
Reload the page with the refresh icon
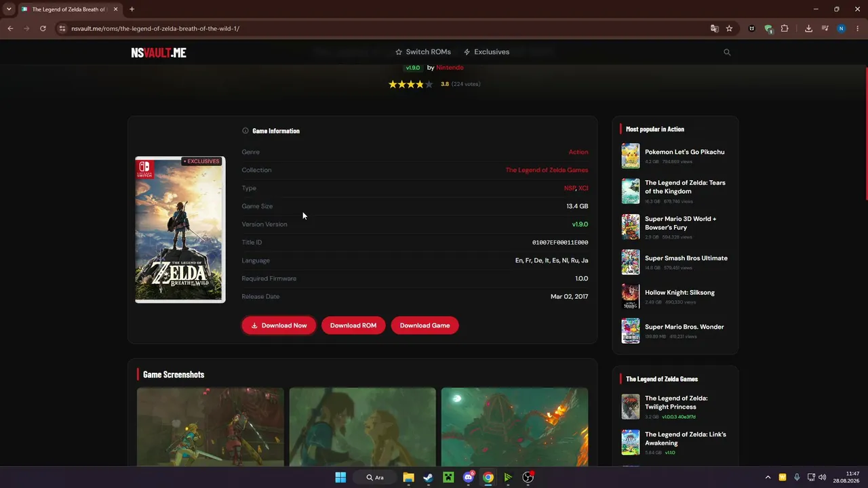point(43,28)
